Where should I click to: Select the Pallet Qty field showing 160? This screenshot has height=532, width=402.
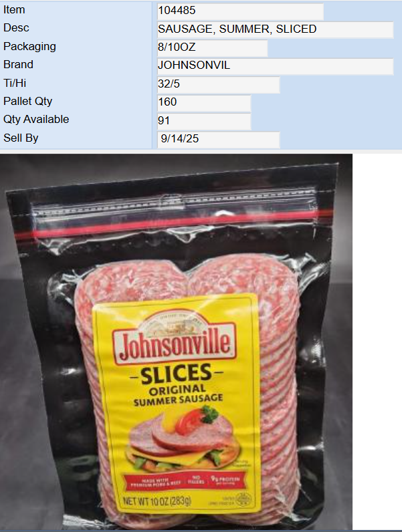point(204,103)
